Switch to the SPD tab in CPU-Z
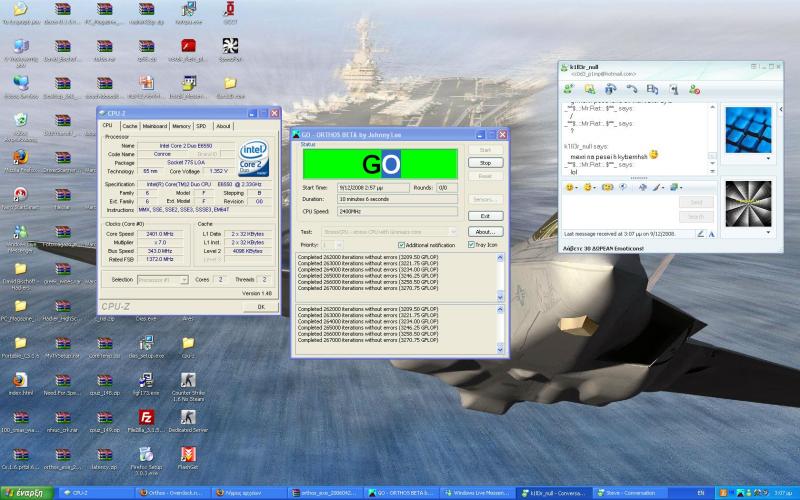Image resolution: width=800 pixels, height=500 pixels. [x=202, y=126]
